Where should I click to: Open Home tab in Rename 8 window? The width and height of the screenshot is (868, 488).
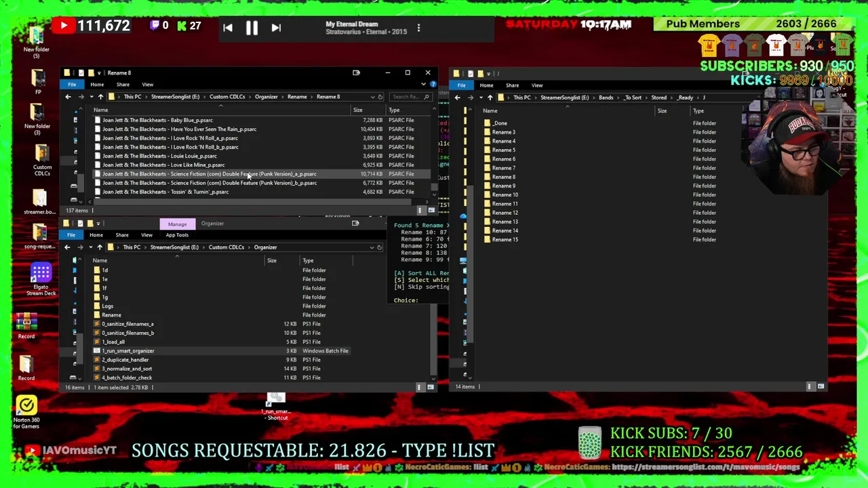click(97, 85)
